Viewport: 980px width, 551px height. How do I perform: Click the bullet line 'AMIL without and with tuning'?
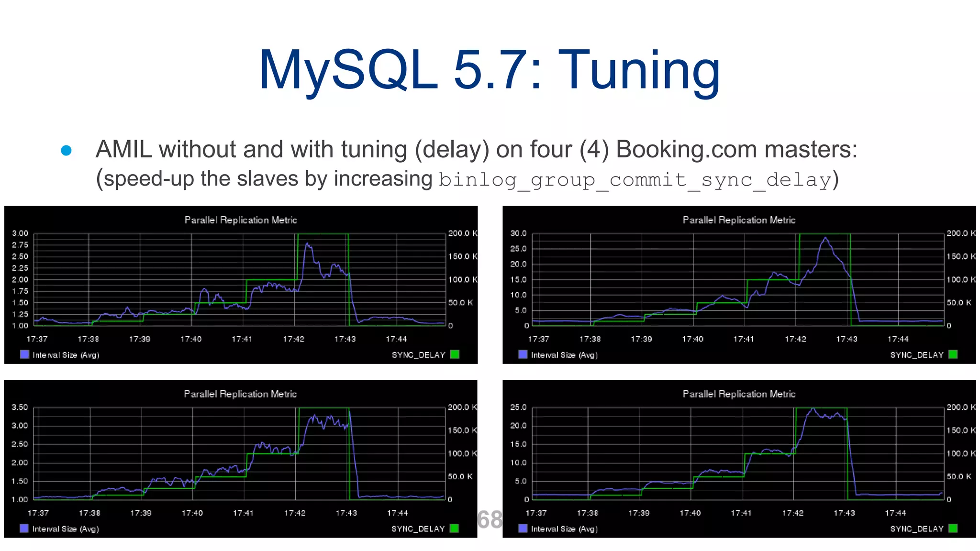[477, 149]
